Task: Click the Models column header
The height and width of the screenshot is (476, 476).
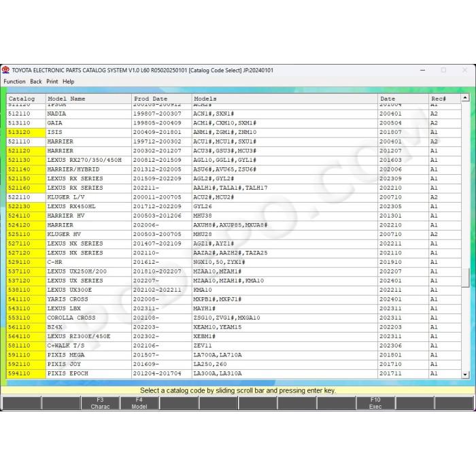Action: point(285,99)
